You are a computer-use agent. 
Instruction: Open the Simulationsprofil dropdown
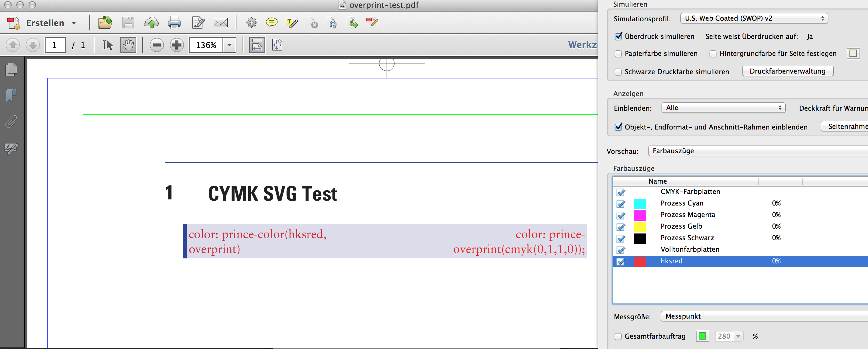click(754, 18)
